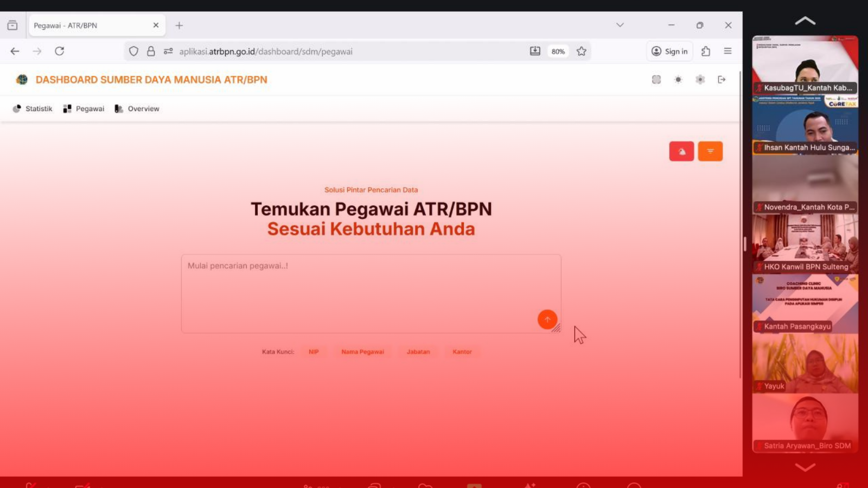Pick the Jabatan keyword chip

click(x=418, y=352)
